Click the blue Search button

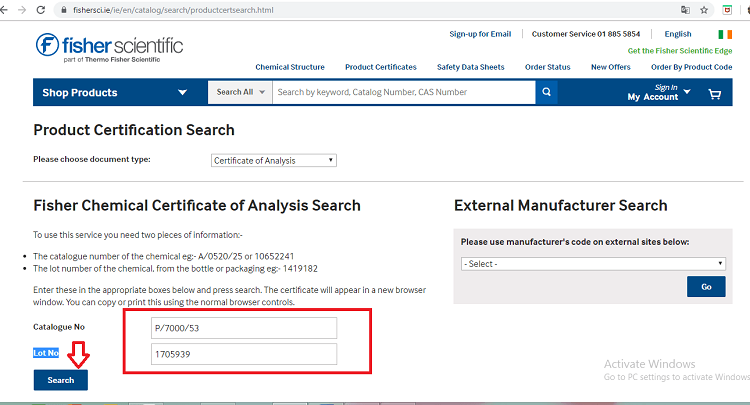click(61, 380)
